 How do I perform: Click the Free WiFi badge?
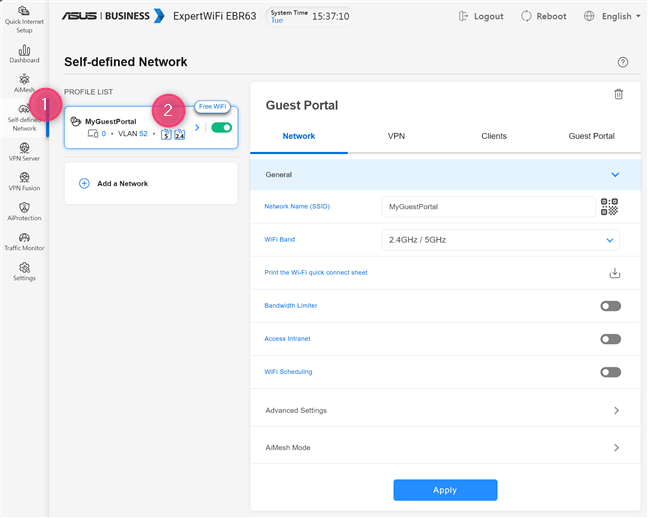(x=212, y=107)
